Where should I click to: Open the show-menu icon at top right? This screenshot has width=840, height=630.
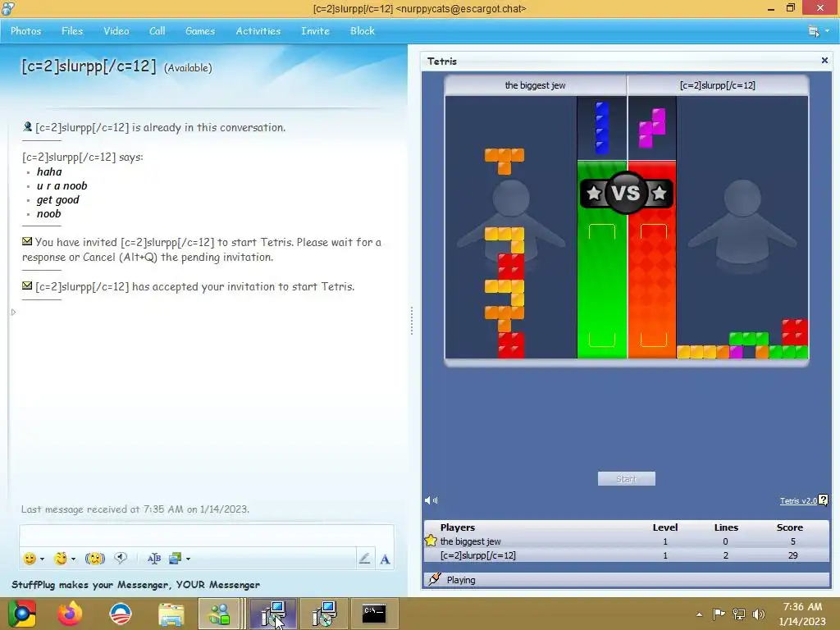pos(814,31)
